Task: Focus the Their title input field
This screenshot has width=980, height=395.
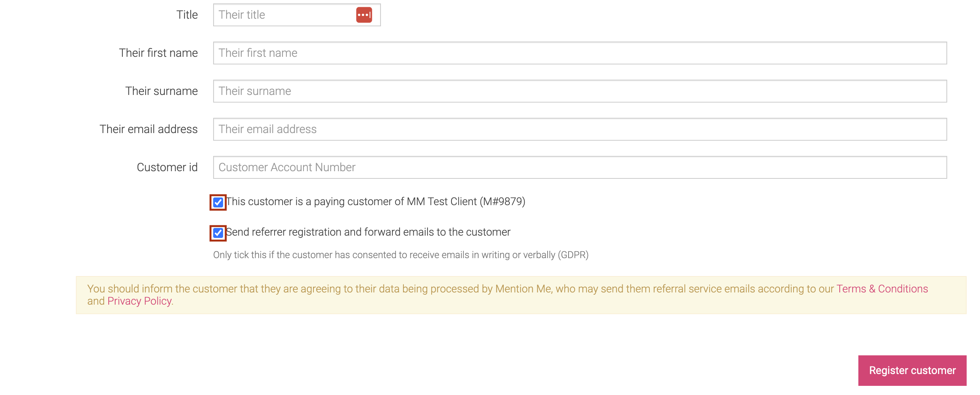Action: [297, 15]
